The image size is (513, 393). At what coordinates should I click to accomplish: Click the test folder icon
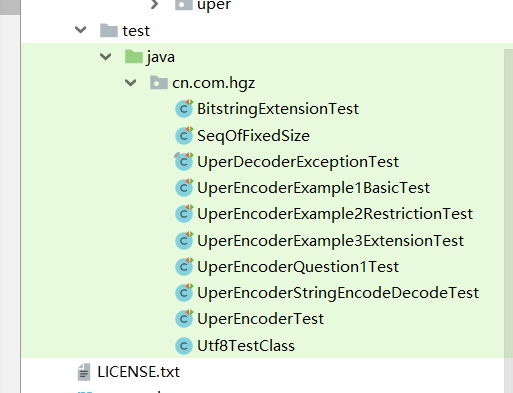tap(109, 30)
